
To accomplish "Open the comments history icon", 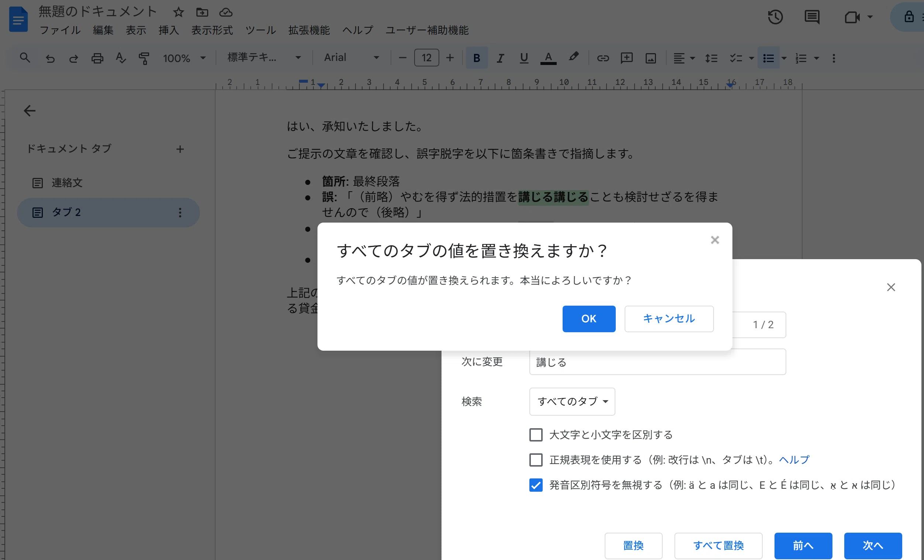I will tap(812, 17).
